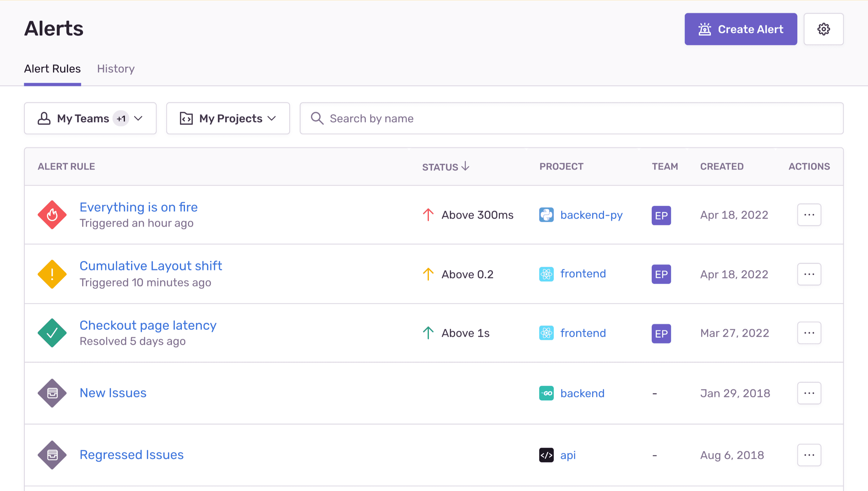Open the Cumulative Layout shift alert rule
This screenshot has height=491, width=868.
pyautogui.click(x=151, y=266)
